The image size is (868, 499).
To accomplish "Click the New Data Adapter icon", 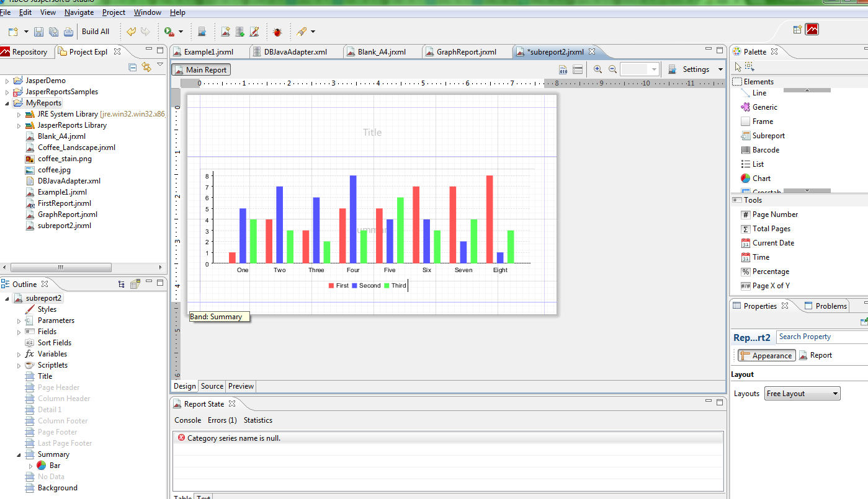I will [239, 32].
